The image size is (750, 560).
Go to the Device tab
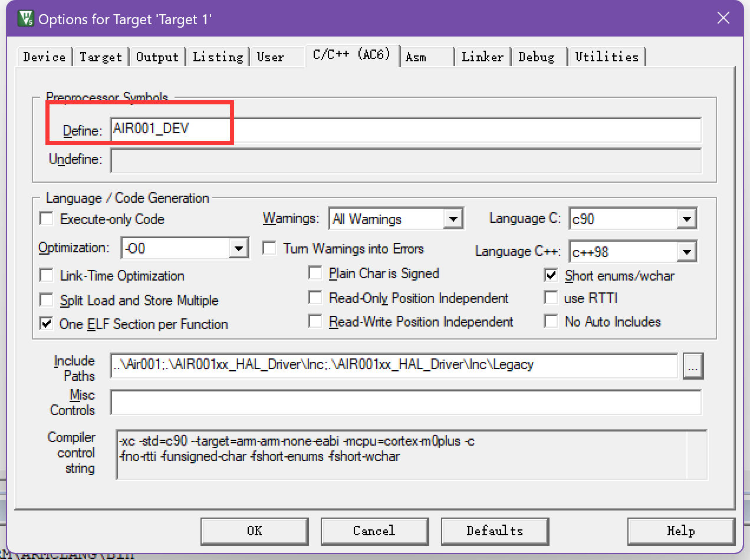pyautogui.click(x=44, y=57)
